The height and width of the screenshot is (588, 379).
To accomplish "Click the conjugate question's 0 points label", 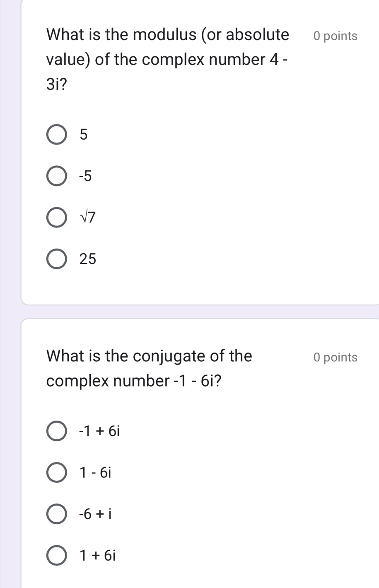I will (x=336, y=357).
